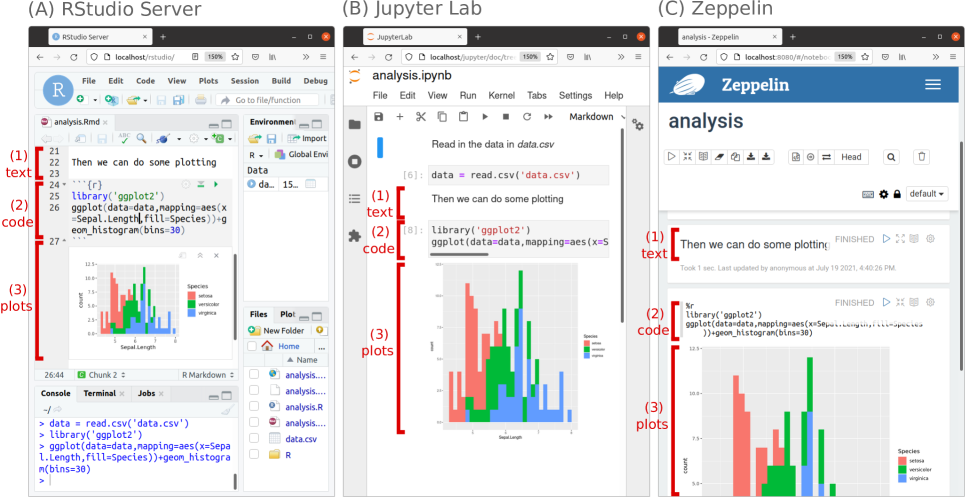Click run all chunks above icon in chunk 24

[x=201, y=184]
